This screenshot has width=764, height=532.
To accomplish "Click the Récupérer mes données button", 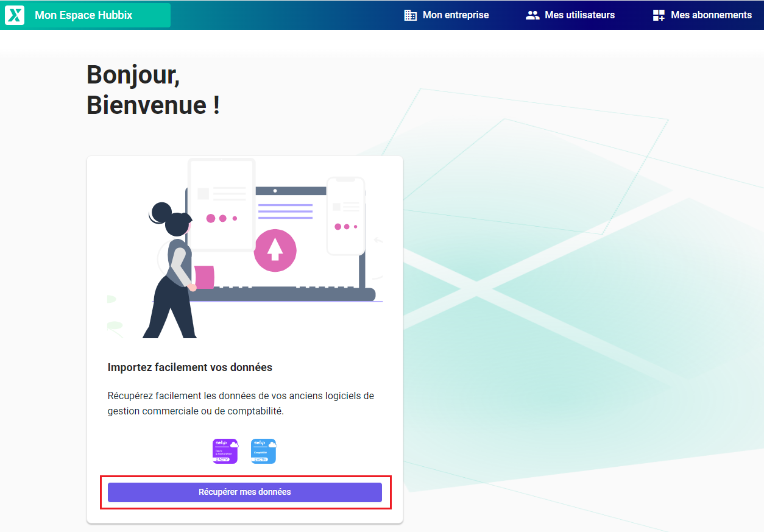I will (x=246, y=492).
